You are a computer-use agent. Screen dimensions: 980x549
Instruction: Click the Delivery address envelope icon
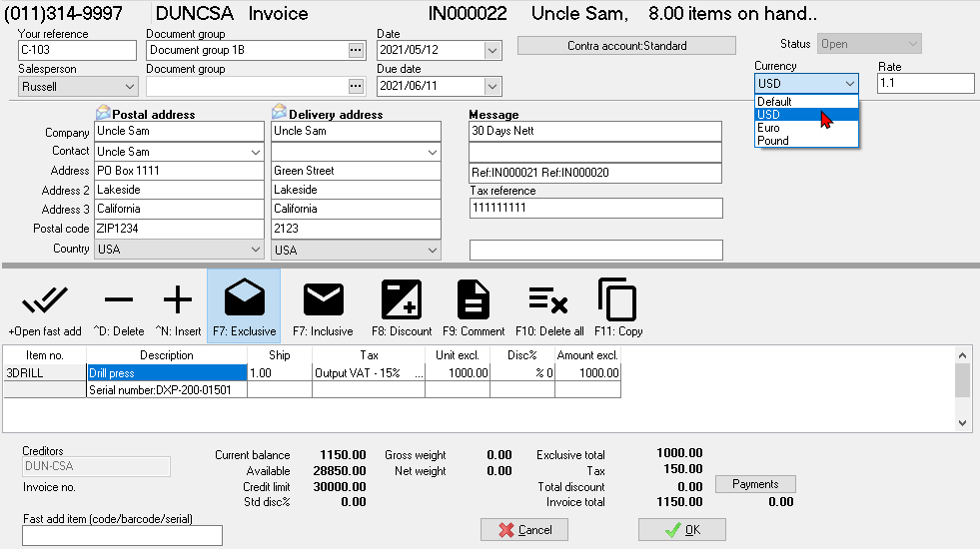click(x=279, y=113)
